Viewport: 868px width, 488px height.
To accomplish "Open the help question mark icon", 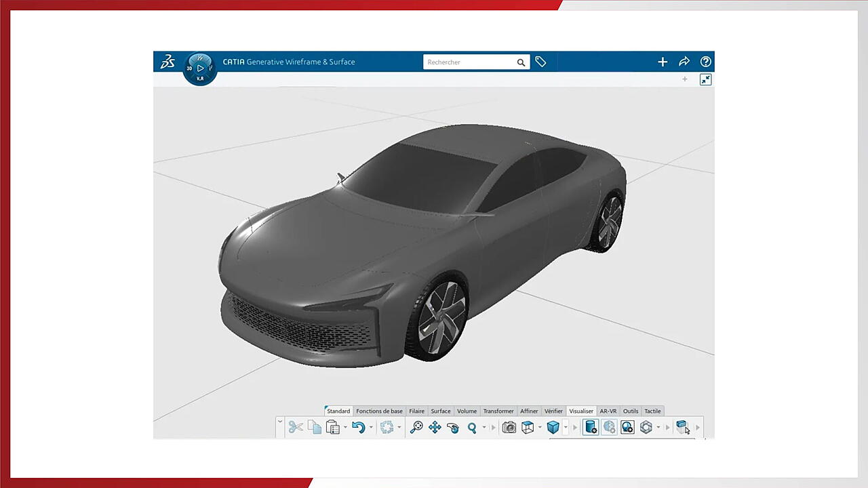I will coord(706,62).
